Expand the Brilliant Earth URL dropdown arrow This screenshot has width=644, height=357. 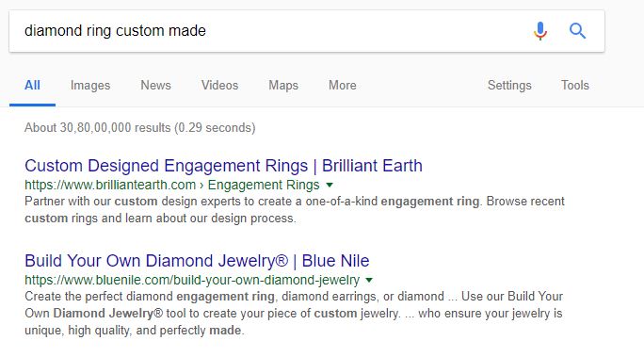(x=329, y=186)
